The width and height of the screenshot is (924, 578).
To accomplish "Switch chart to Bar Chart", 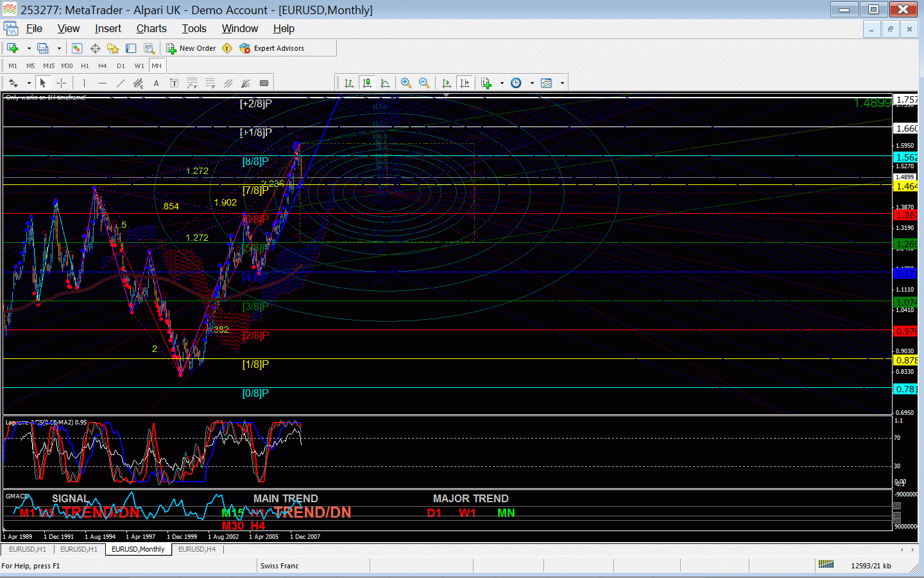I will click(x=349, y=83).
